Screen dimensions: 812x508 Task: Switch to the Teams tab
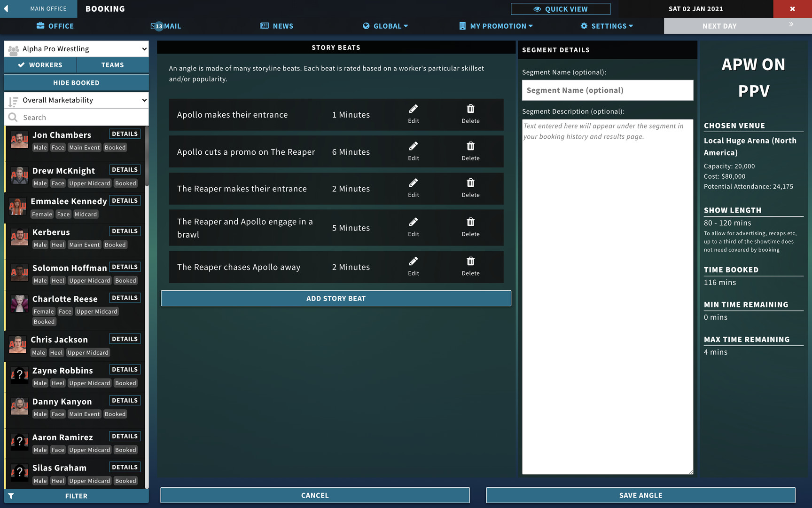pyautogui.click(x=112, y=65)
